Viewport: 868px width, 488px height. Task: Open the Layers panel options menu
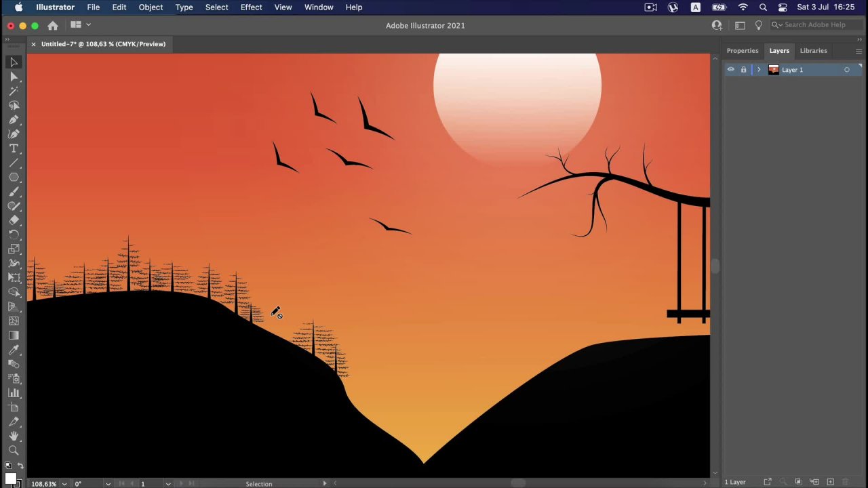[x=859, y=51]
